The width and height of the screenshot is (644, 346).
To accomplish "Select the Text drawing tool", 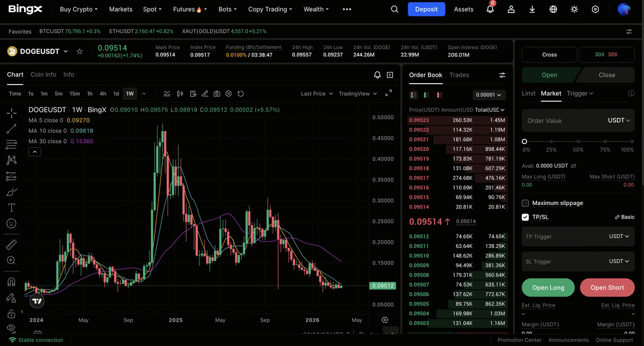I will click(11, 207).
